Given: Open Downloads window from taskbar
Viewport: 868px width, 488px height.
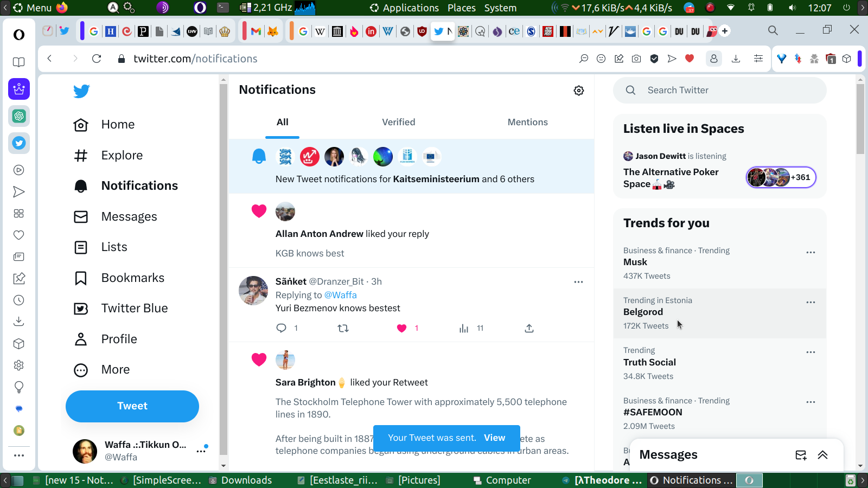Looking at the screenshot, I should pyautogui.click(x=241, y=480).
